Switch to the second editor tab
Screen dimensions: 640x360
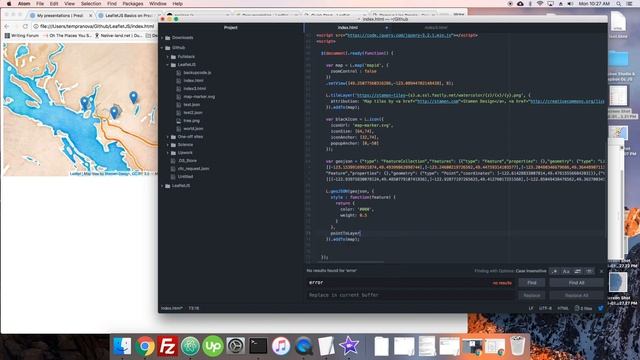pyautogui.click(x=436, y=28)
